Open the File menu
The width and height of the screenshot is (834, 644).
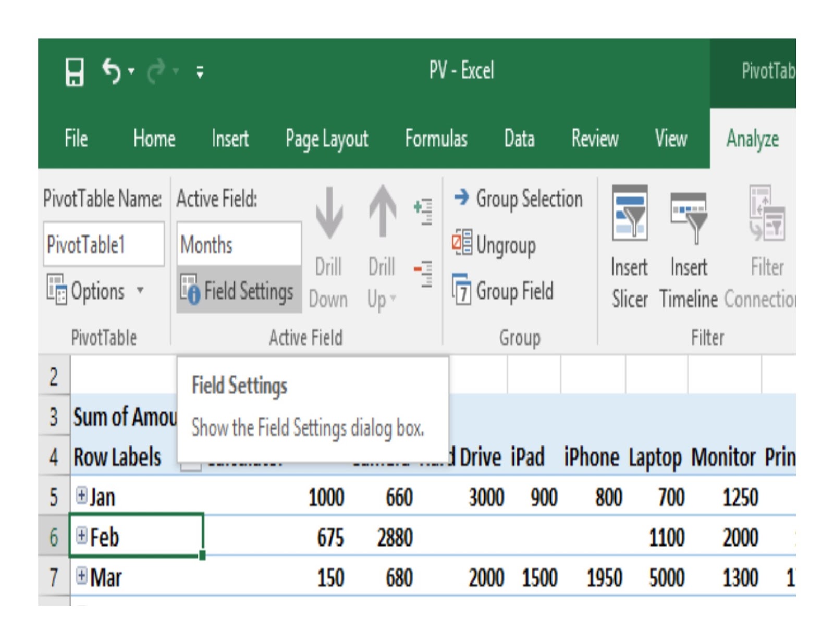pyautogui.click(x=76, y=139)
